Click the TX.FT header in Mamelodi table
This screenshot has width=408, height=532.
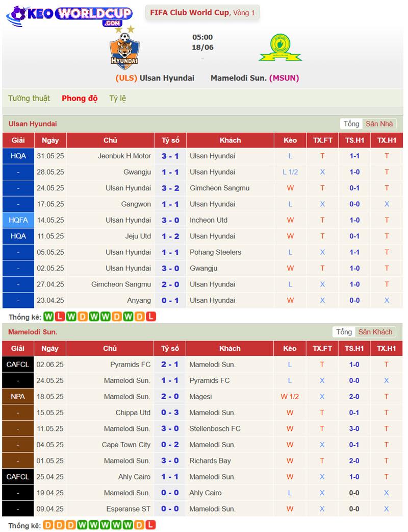coord(322,348)
